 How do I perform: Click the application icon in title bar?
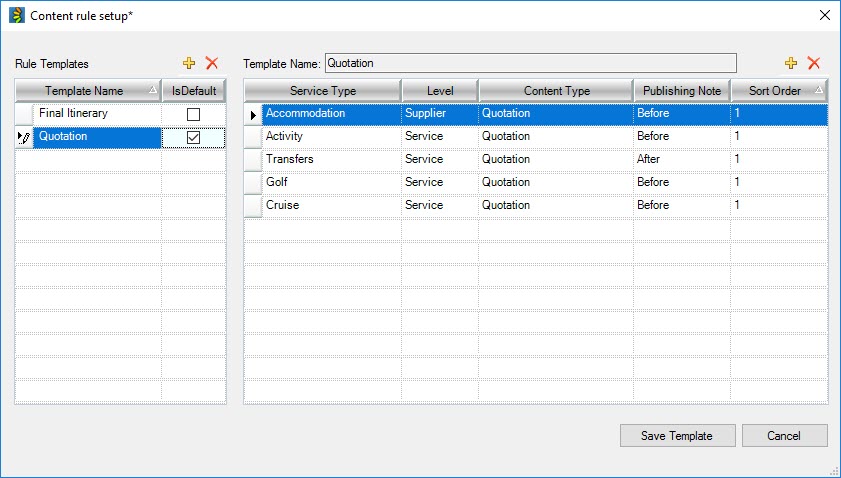[x=16, y=15]
